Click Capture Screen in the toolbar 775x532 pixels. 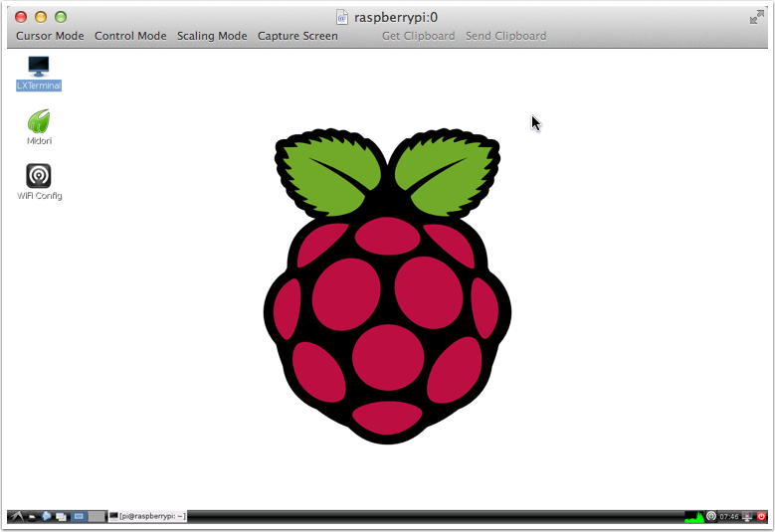tap(297, 36)
